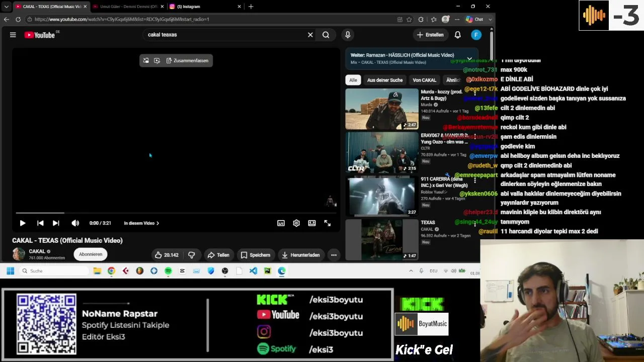Open a new browser tab
Viewport: 644px width, 362px height.
click(251, 7)
